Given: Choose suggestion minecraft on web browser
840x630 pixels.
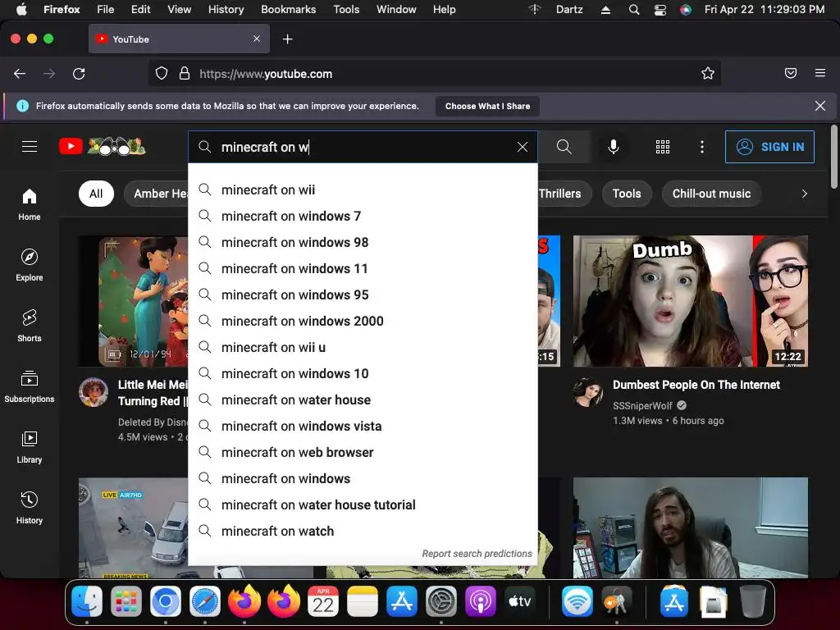Looking at the screenshot, I should click(x=363, y=452).
